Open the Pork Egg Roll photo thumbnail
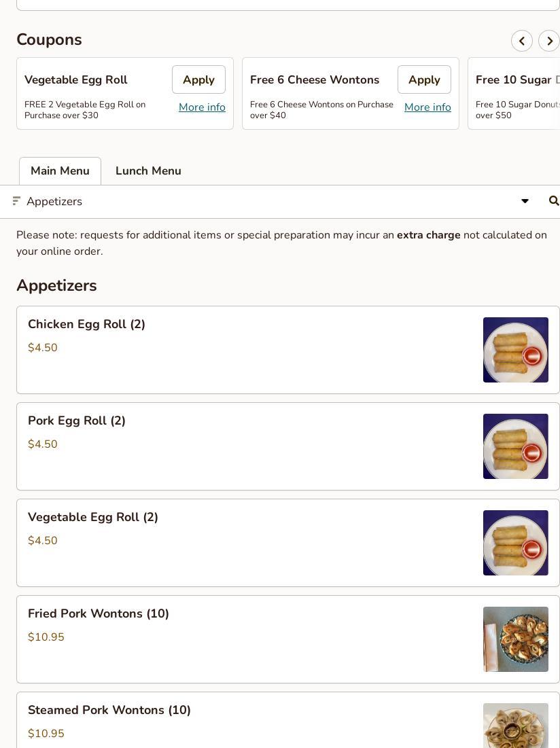 click(516, 446)
